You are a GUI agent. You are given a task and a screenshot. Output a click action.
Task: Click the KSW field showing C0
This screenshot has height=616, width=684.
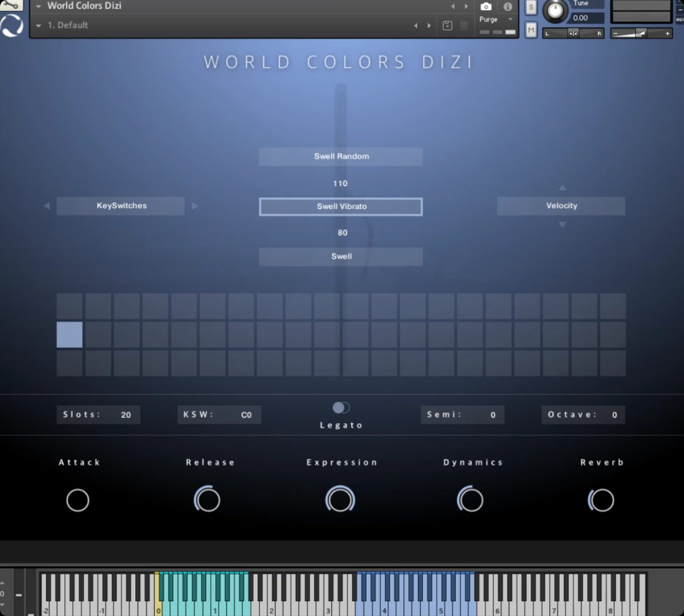point(219,415)
